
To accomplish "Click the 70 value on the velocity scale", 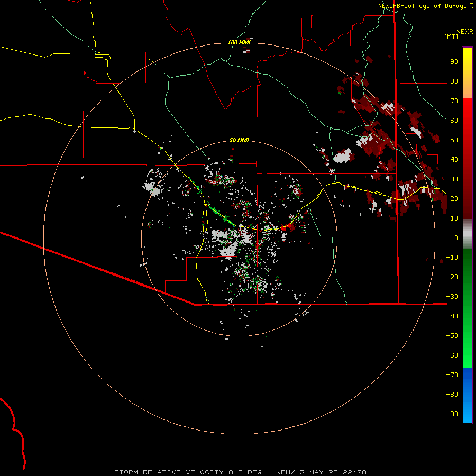I will [454, 101].
